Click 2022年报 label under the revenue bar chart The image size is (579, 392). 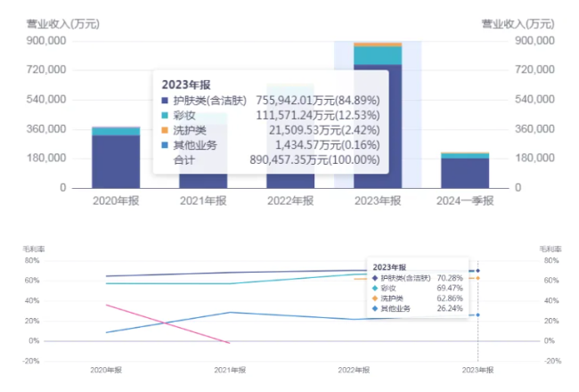tap(290, 201)
